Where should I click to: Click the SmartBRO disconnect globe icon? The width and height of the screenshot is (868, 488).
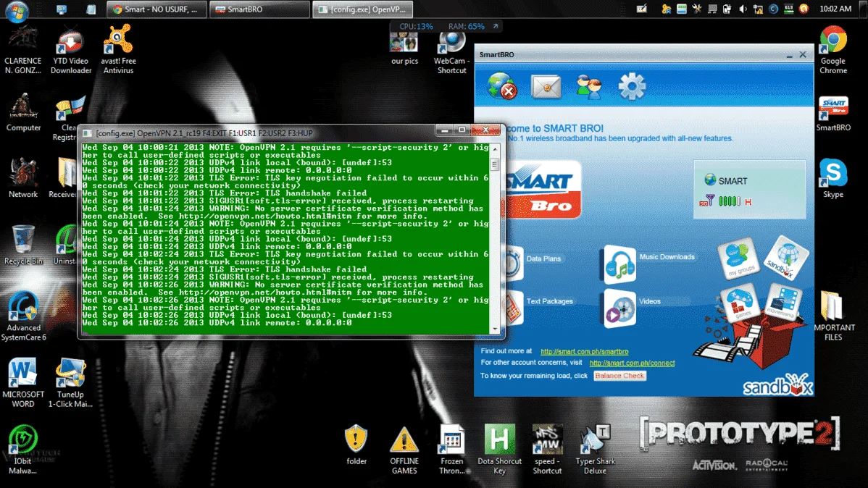pyautogui.click(x=502, y=85)
